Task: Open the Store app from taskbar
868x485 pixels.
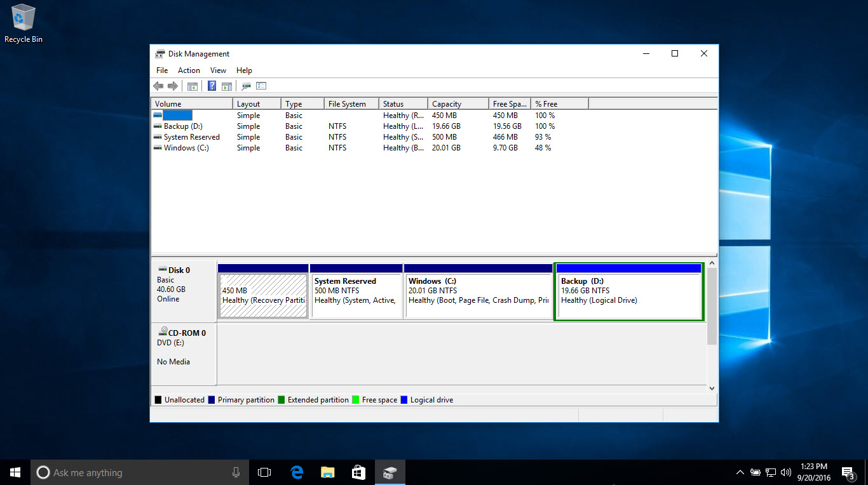Action: (358, 472)
